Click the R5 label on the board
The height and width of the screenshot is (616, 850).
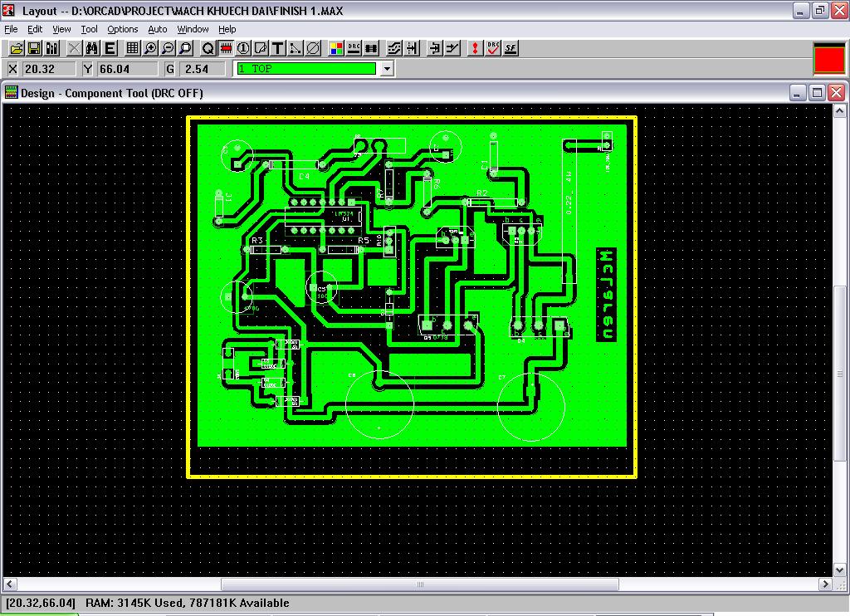364,240
